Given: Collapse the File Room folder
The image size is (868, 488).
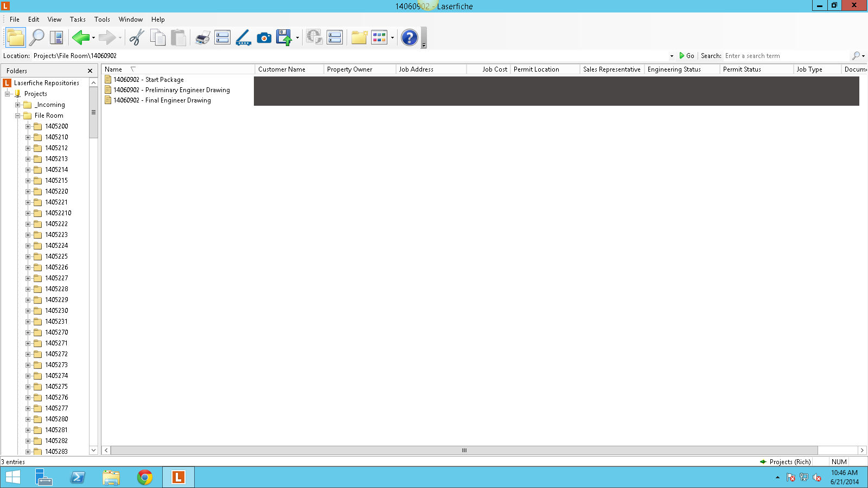Looking at the screenshot, I should pos(18,115).
